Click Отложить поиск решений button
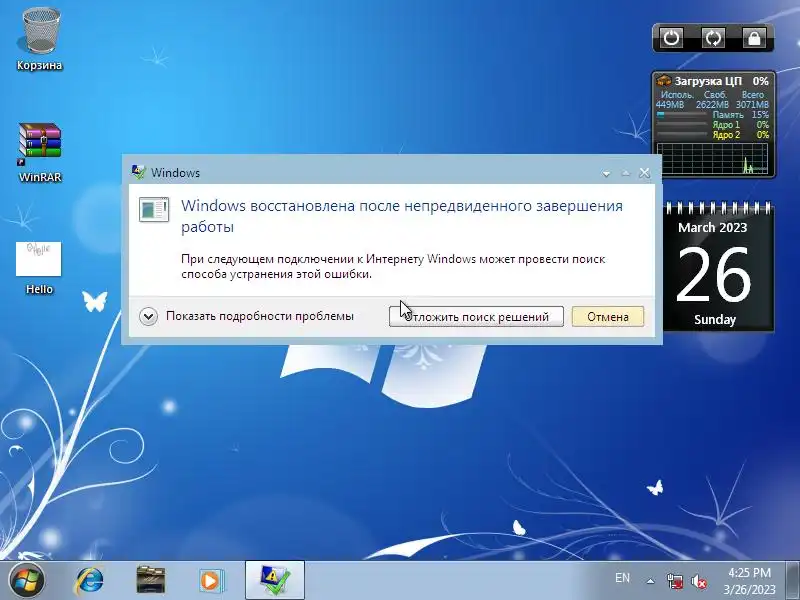 [x=476, y=317]
